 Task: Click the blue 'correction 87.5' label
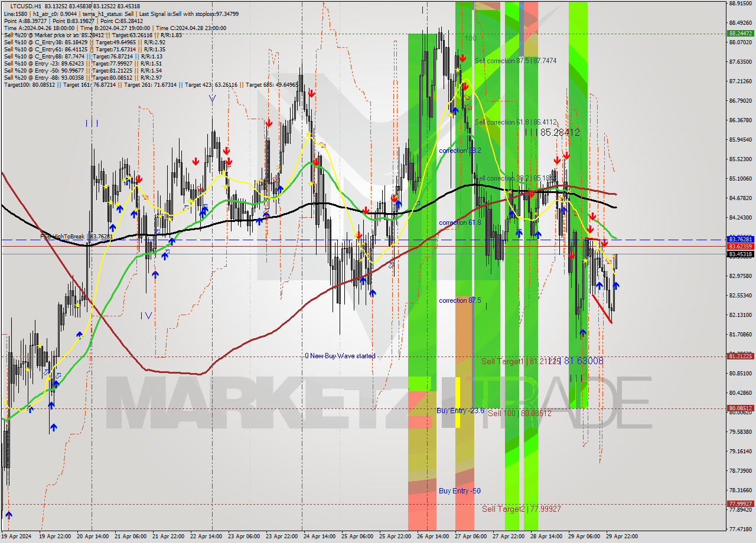coord(460,300)
